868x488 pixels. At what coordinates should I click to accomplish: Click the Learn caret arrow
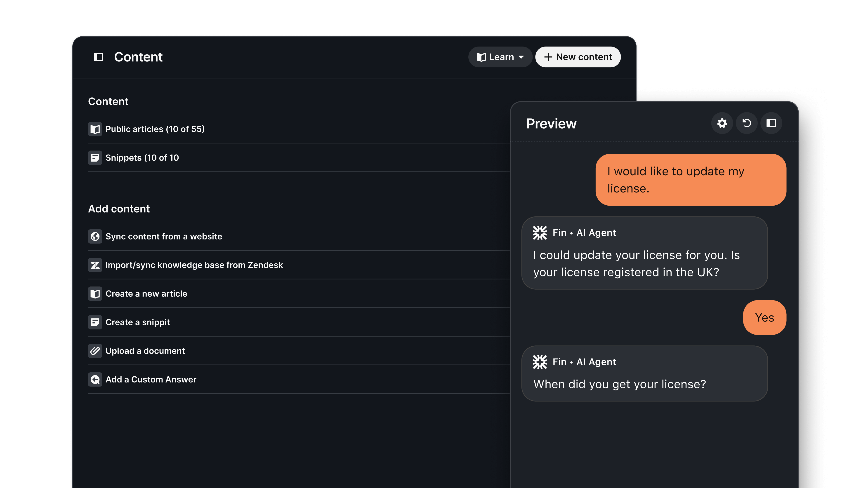pos(521,57)
